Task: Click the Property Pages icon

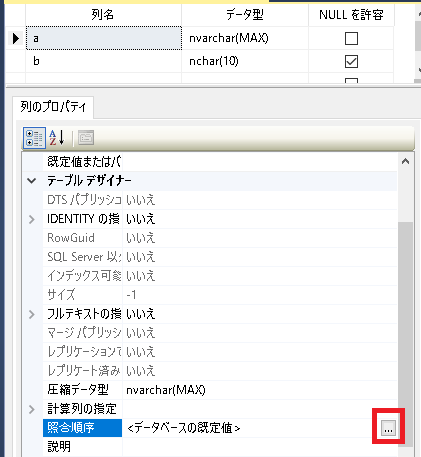Action: (x=86, y=138)
